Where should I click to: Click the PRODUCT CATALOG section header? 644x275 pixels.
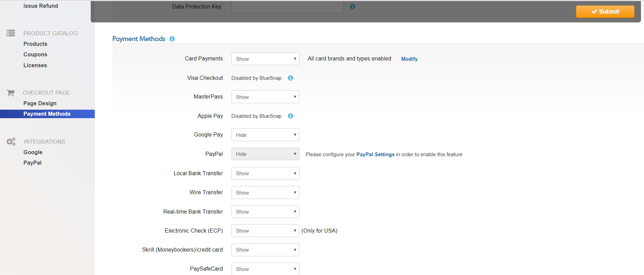coord(51,33)
